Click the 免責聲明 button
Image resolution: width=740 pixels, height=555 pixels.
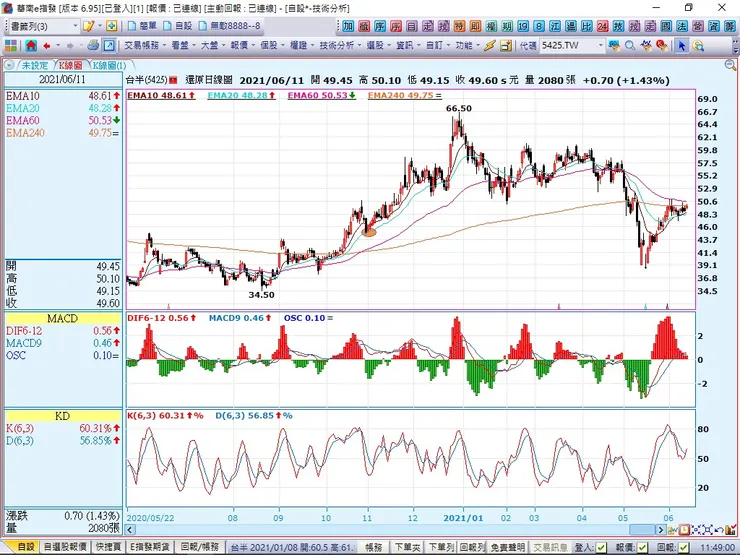point(508,547)
